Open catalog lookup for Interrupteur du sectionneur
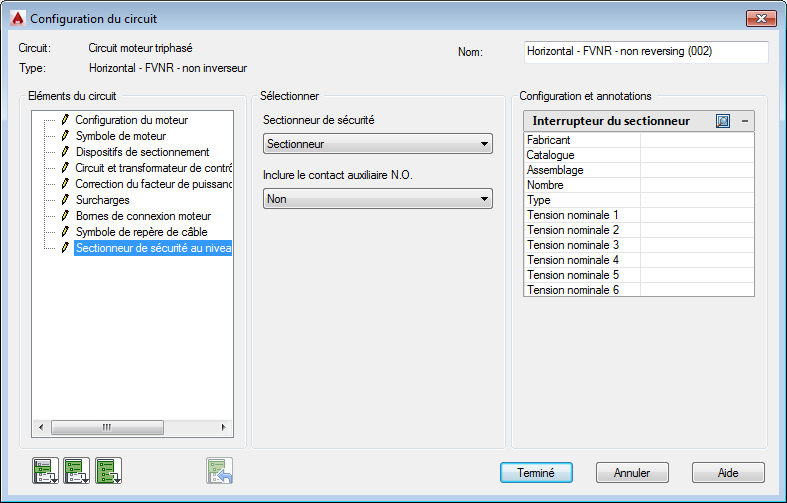This screenshot has height=503, width=787. pos(723,121)
